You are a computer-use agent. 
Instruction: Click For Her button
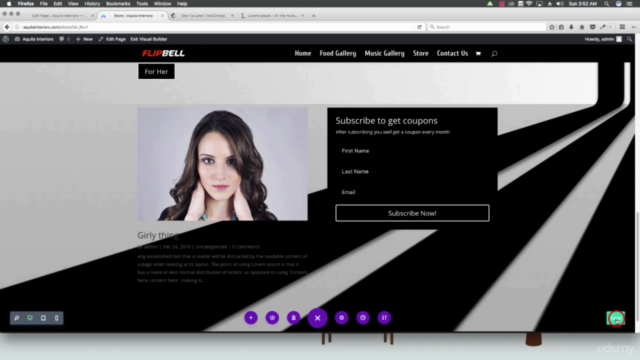point(156,71)
